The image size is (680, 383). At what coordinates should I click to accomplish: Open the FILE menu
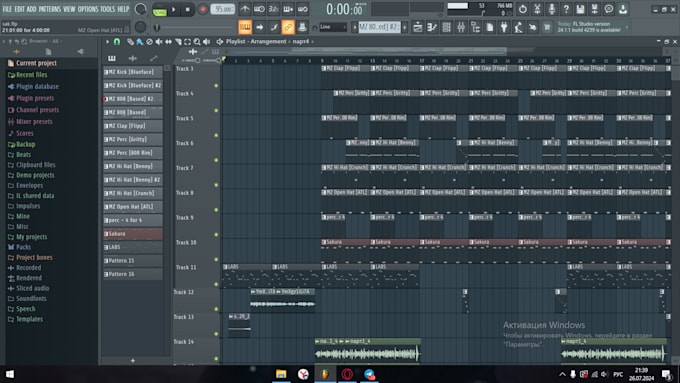click(7, 9)
